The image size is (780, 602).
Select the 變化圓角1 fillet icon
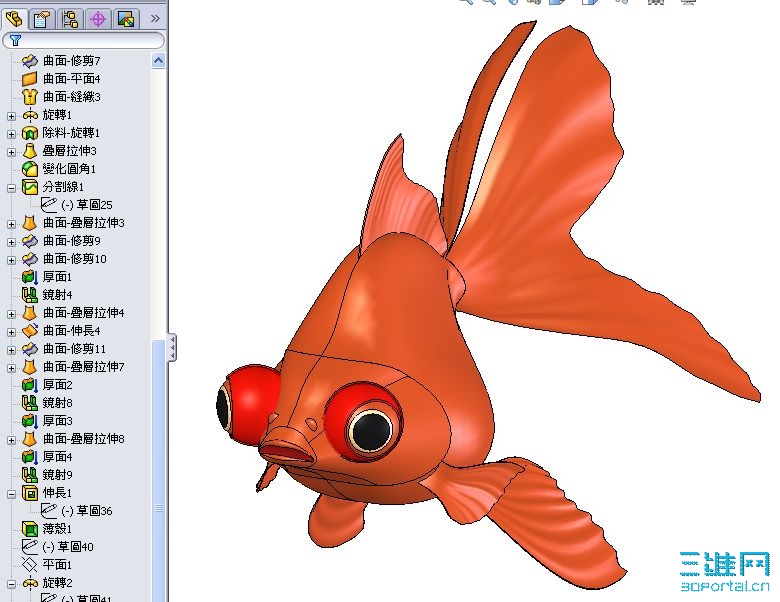click(x=30, y=169)
